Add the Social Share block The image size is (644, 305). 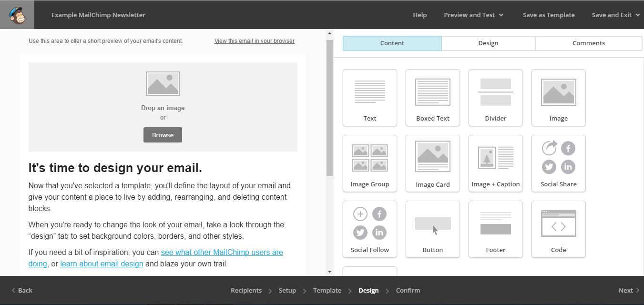(559, 163)
